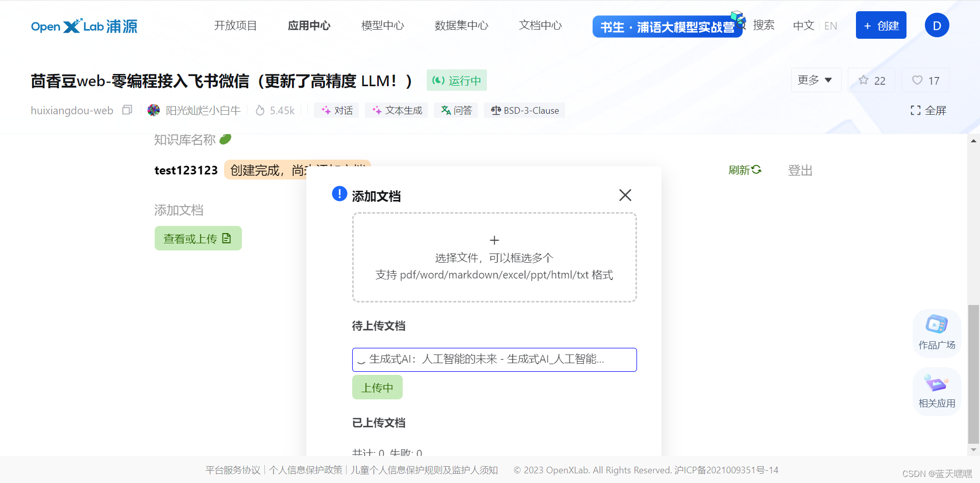Image resolution: width=980 pixels, height=483 pixels.
Task: Click the plus icon to choose files
Action: point(494,240)
